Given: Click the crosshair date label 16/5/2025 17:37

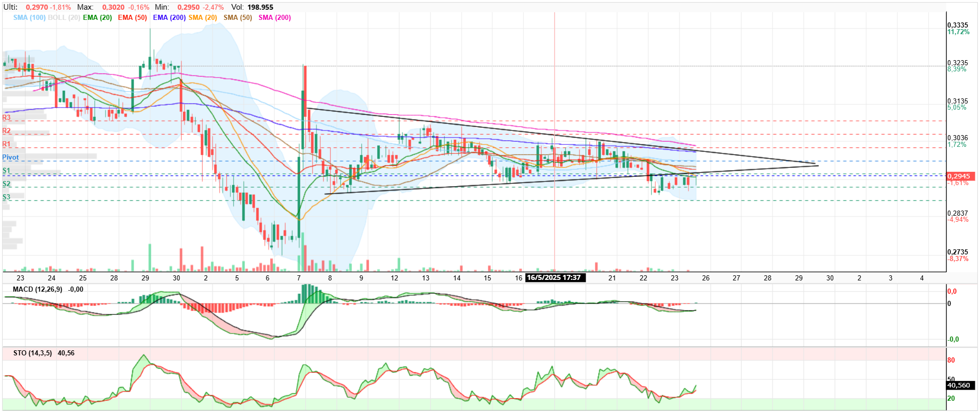Looking at the screenshot, I should point(555,278).
